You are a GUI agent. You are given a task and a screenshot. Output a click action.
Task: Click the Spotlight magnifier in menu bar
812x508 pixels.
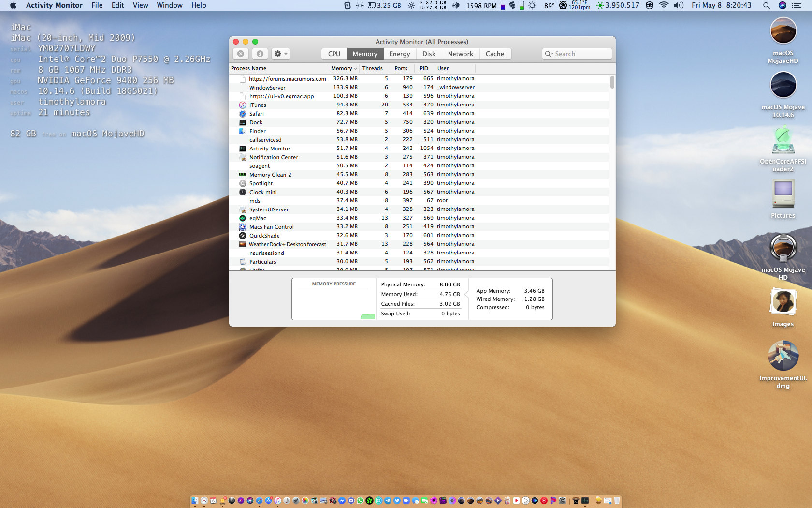[x=767, y=5]
